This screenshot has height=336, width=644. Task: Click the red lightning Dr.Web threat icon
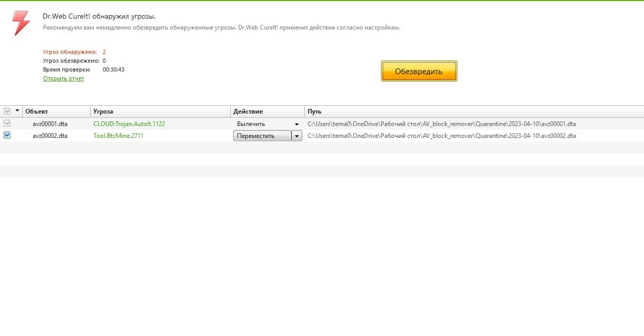21,23
